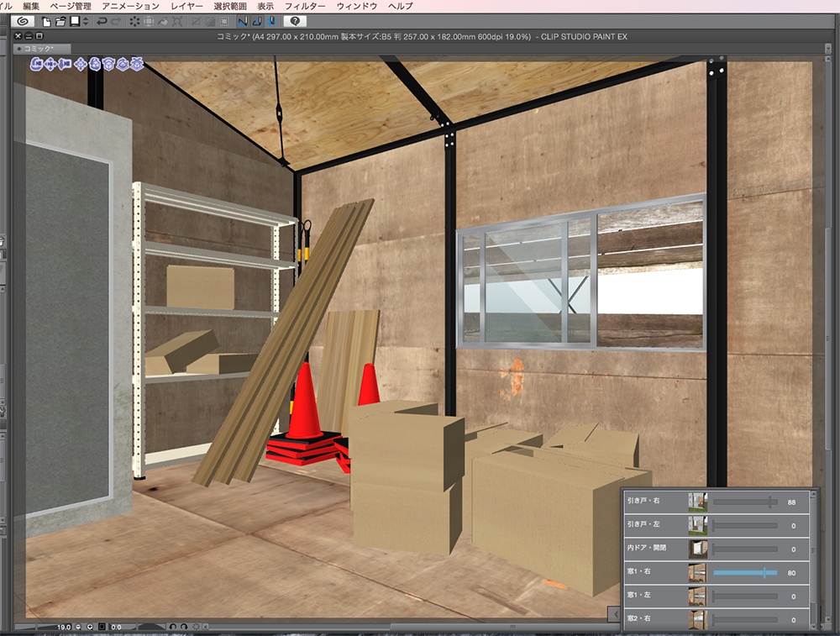Image resolution: width=840 pixels, height=636 pixels.
Task: Open the ヘルプ menu
Action: pyautogui.click(x=400, y=6)
